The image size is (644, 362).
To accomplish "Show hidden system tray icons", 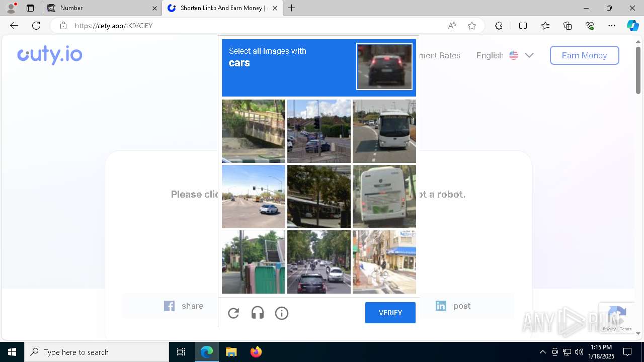I will click(x=542, y=352).
